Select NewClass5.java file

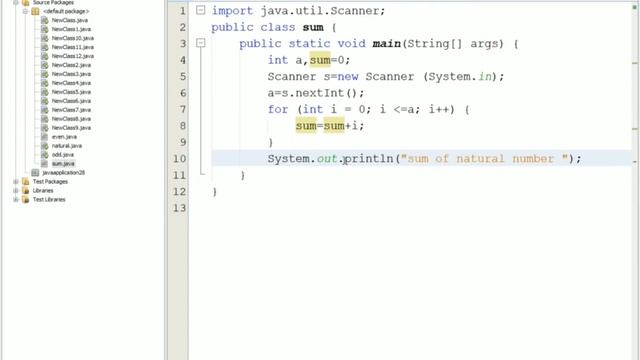[x=71, y=92]
